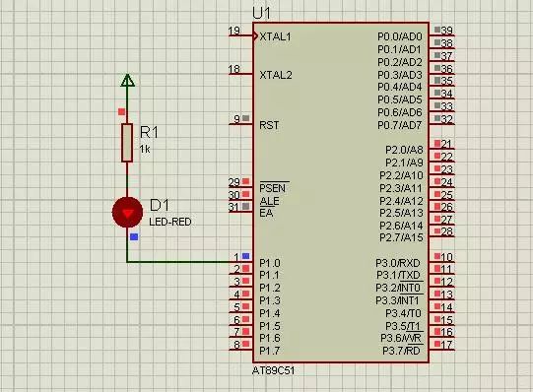The width and height of the screenshot is (533, 392).
Task: Click the red state marker above R1
Action: tap(121, 111)
